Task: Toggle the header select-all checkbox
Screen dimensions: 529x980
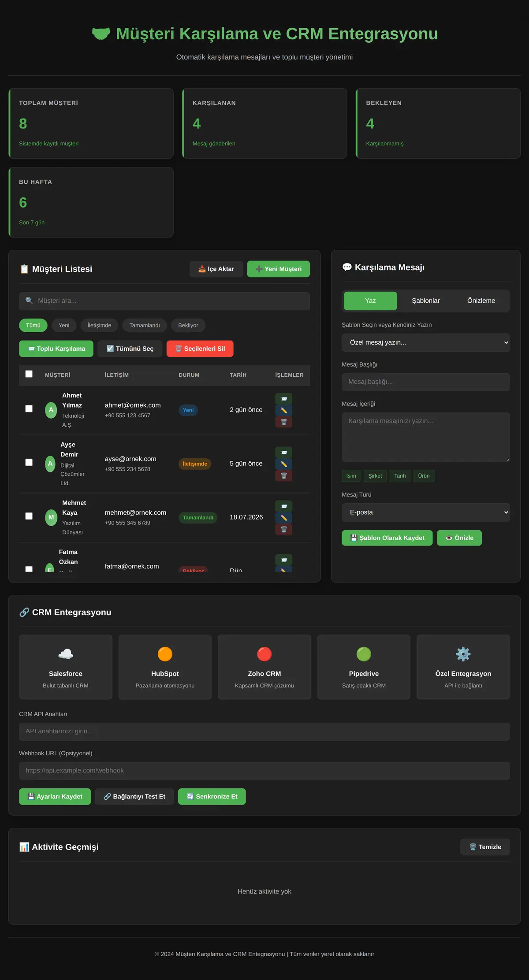Action: pos(29,374)
